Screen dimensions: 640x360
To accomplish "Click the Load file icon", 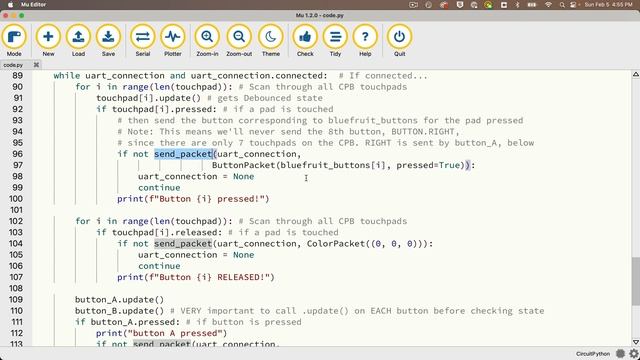I will [x=78, y=40].
